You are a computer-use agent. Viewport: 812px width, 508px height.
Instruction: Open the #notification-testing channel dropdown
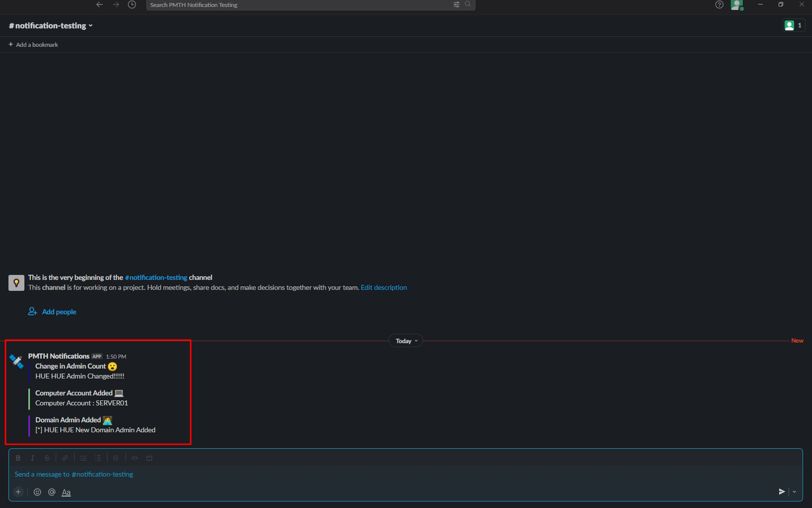51,25
